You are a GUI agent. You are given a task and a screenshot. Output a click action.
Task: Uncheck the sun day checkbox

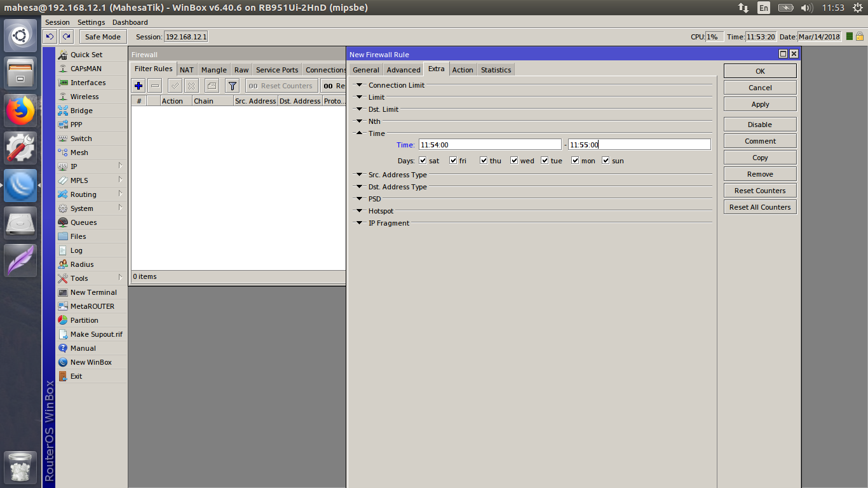pos(606,161)
